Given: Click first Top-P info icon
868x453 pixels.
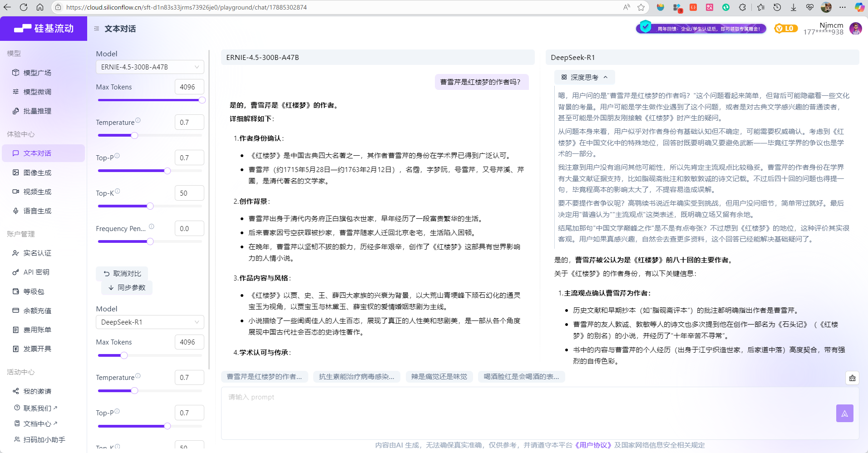Looking at the screenshot, I should click(117, 156).
